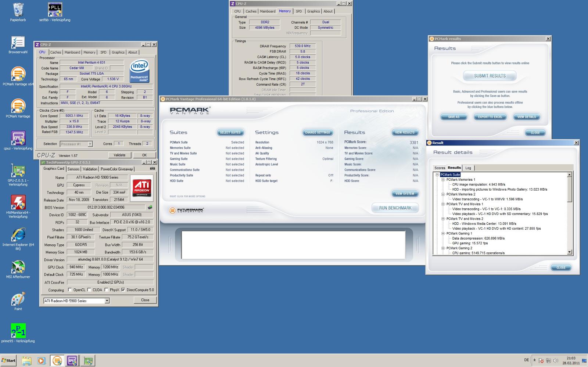This screenshot has width=588, height=367.
Task: Collapse the PCMark TV and Movies 1 node
Action: 443,204
